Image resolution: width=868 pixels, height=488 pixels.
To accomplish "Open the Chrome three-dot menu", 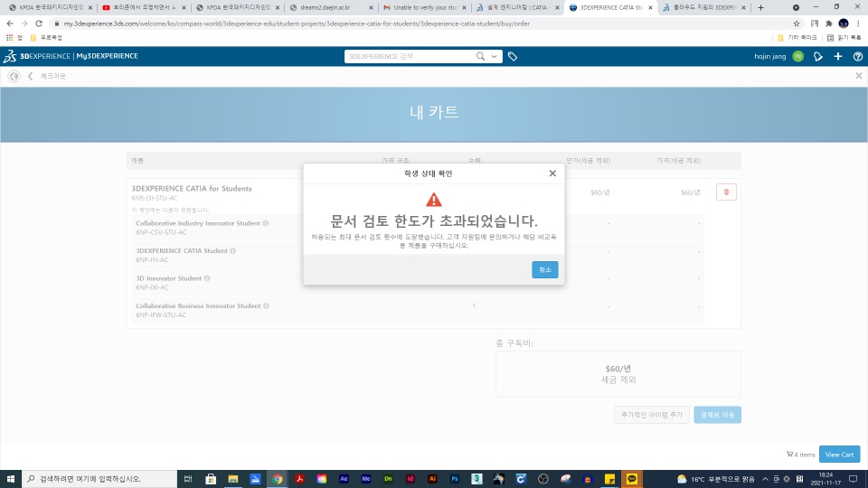I will (858, 23).
